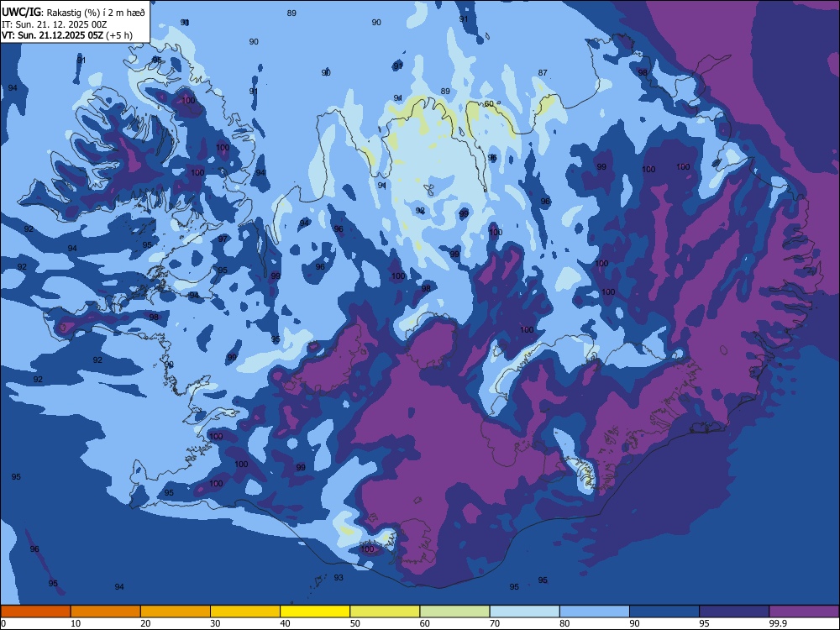840x630 pixels.
Task: Pick the indigo 95–99.9 legend swatch
Action: click(x=734, y=612)
